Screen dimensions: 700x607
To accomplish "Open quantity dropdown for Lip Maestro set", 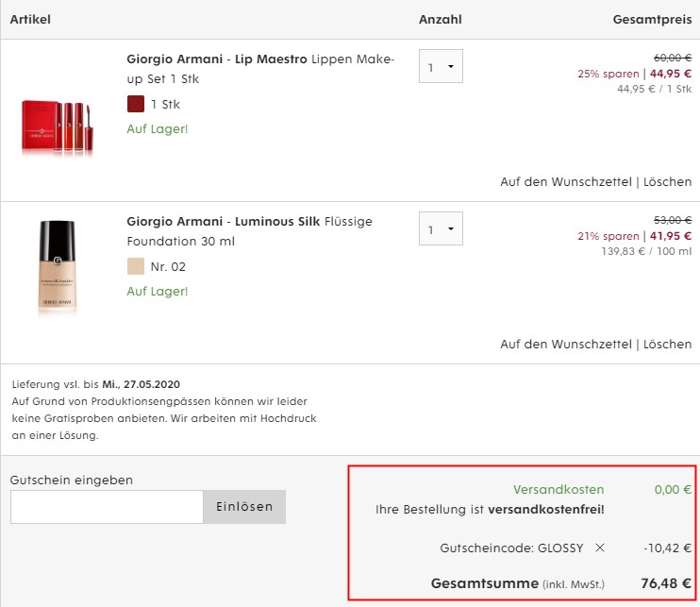I will [x=441, y=66].
